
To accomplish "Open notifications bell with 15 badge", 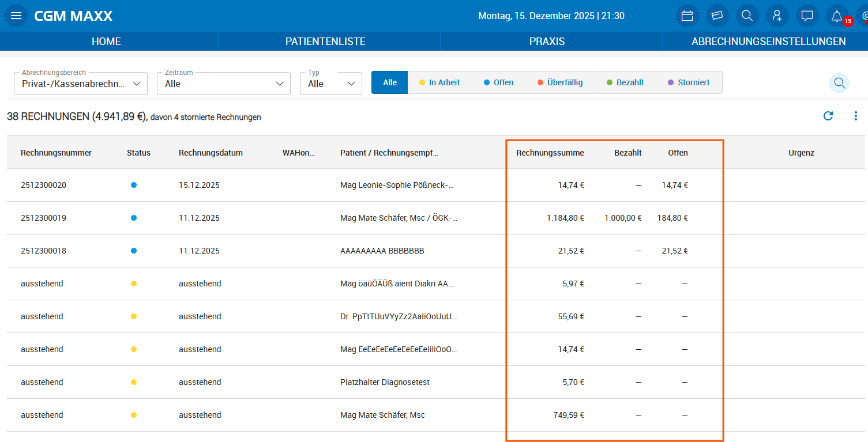I will [x=837, y=16].
